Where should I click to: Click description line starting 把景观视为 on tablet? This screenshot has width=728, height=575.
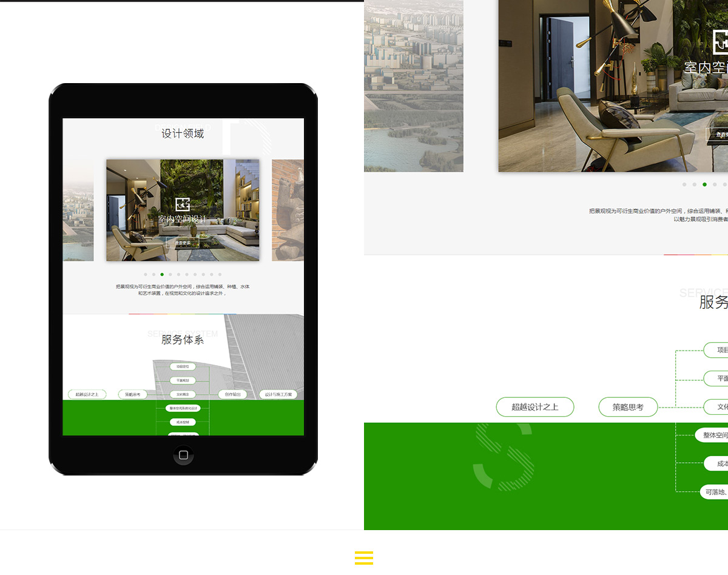coord(183,286)
